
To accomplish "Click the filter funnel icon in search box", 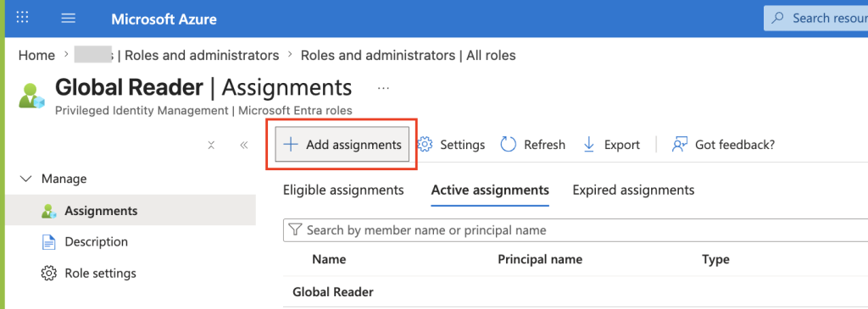I will 295,230.
